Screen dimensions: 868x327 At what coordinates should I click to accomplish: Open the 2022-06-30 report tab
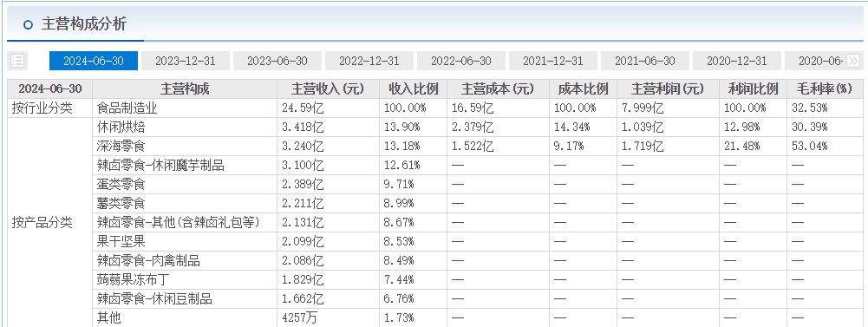tap(461, 61)
